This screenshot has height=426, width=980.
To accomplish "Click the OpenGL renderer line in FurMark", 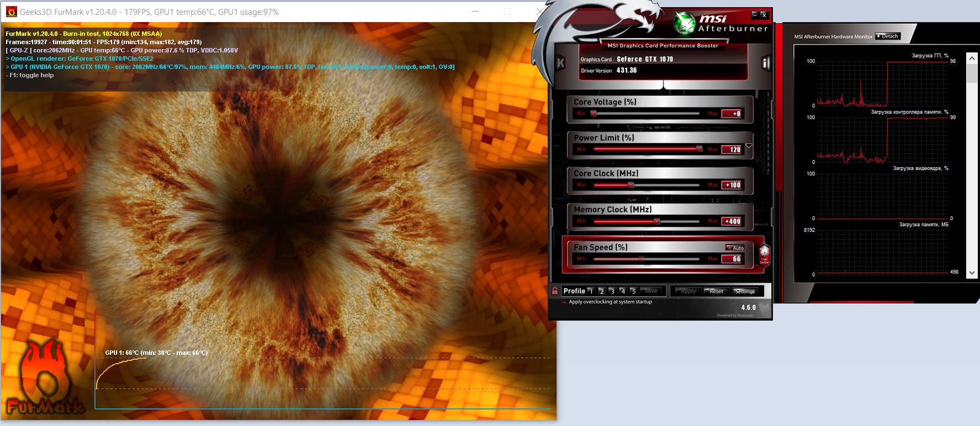I will point(80,58).
